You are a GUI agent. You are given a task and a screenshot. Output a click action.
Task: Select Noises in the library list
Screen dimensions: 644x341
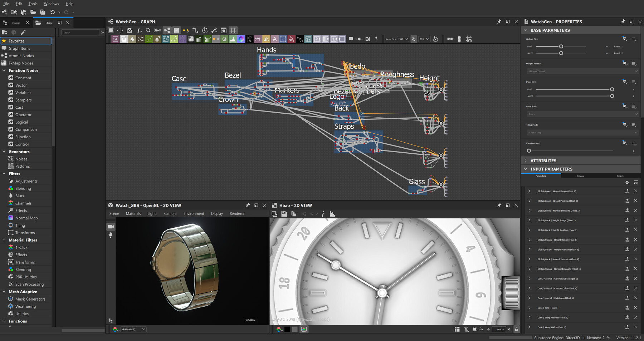point(21,159)
